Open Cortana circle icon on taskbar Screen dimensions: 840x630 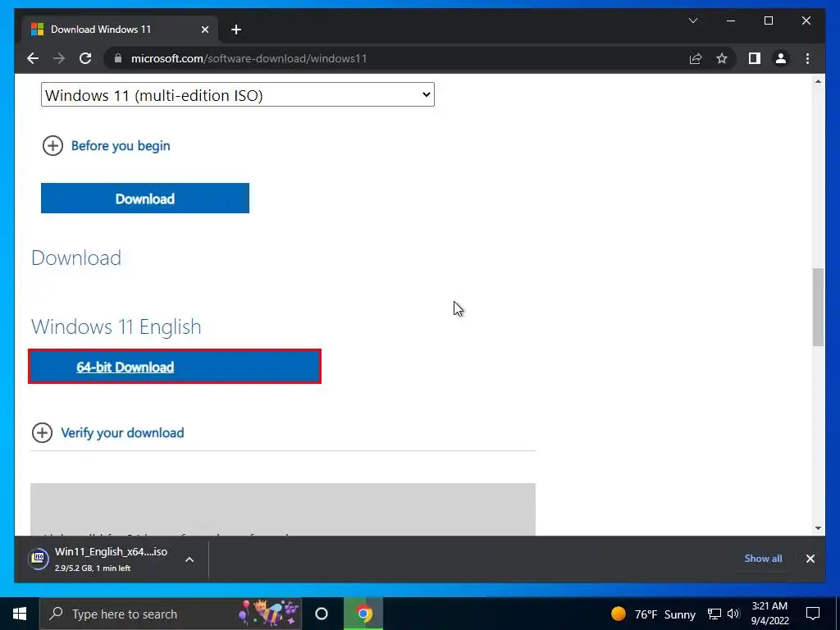pos(322,614)
